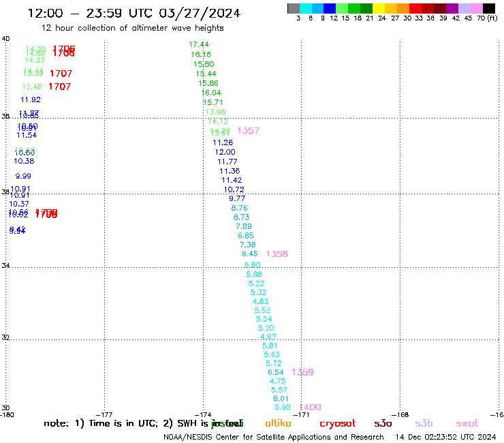Select the wave height value 5.52
This screenshot has height=443, width=504.
(x=262, y=310)
